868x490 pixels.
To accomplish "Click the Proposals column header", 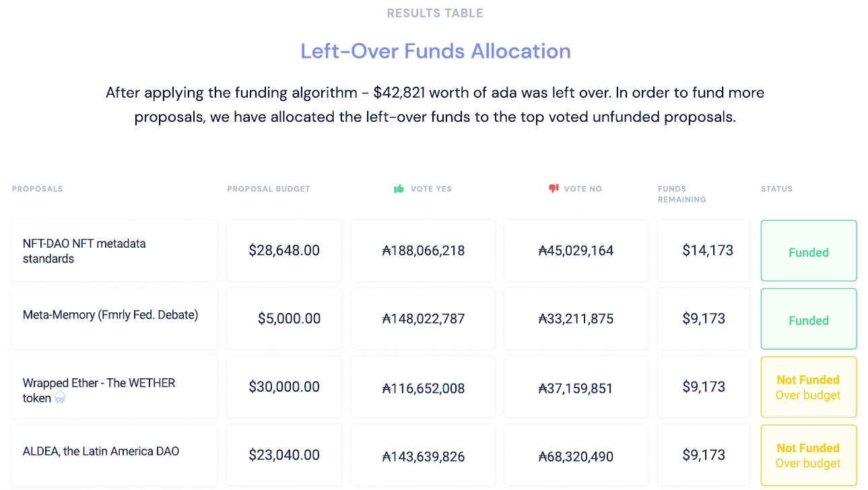I will (37, 189).
